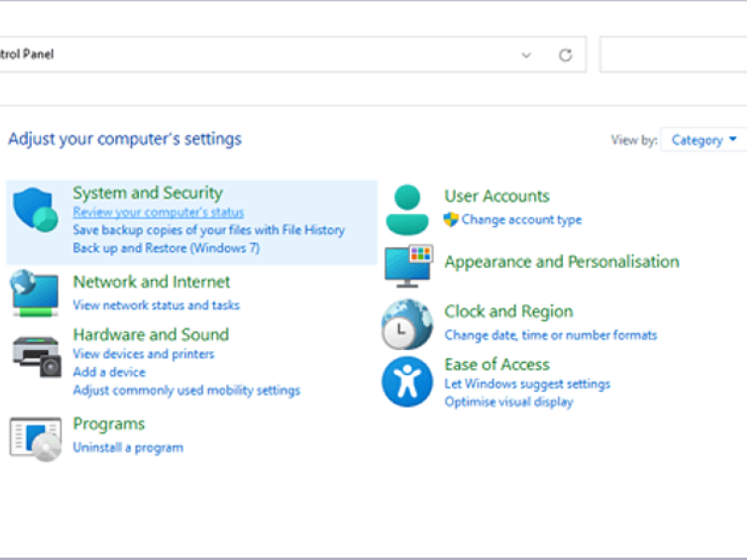Click Change account type link
Viewport: 747px width, 560px height.
pyautogui.click(x=522, y=219)
